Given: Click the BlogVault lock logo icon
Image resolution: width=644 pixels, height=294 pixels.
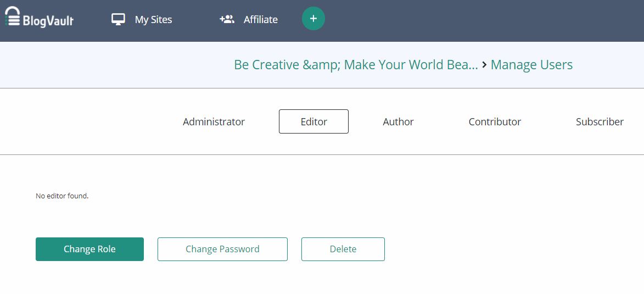Looking at the screenshot, I should pyautogui.click(x=12, y=16).
